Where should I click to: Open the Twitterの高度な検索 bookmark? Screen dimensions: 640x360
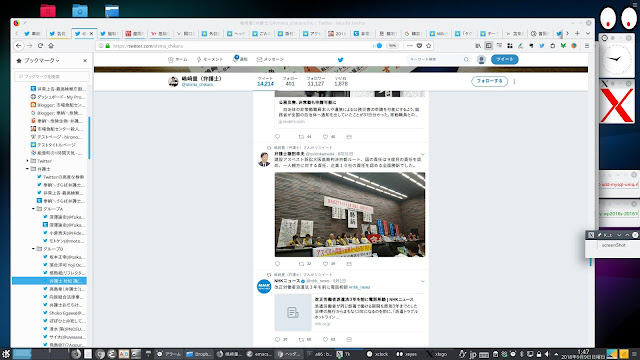tap(60, 177)
